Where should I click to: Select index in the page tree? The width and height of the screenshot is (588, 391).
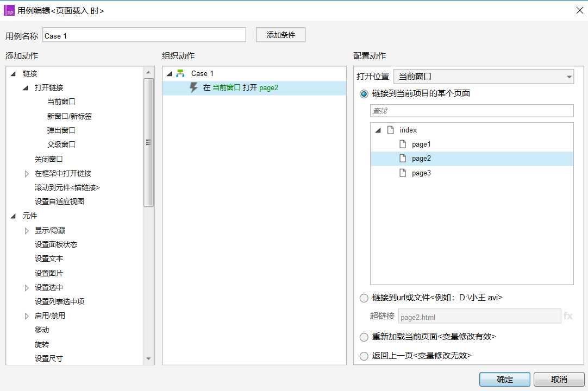[408, 130]
